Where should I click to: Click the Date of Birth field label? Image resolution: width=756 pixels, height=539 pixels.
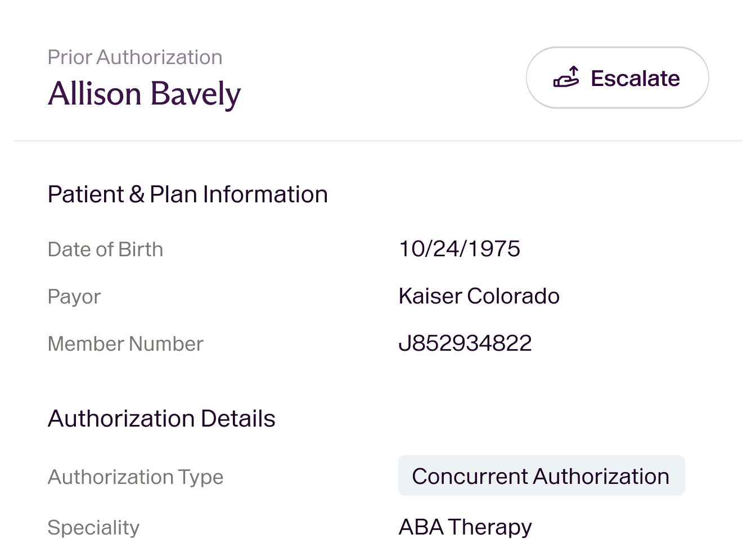106,249
